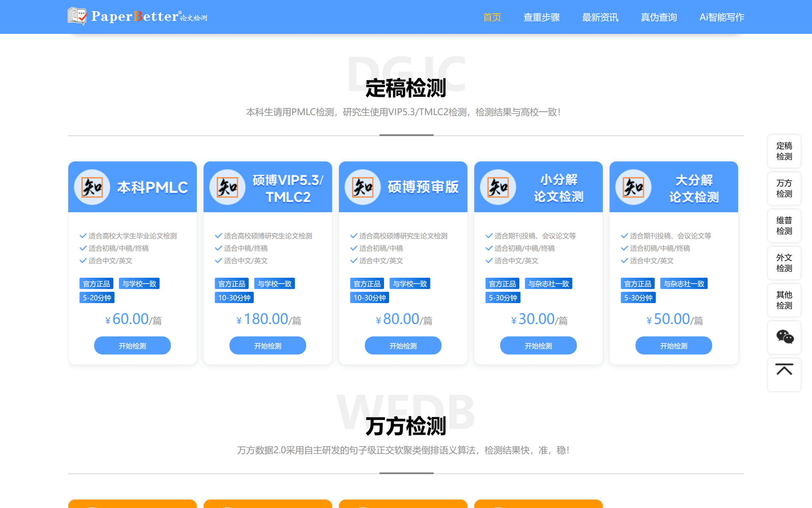The height and width of the screenshot is (508, 812).
Task: Go to 首页 in the top navigation
Action: pyautogui.click(x=492, y=17)
